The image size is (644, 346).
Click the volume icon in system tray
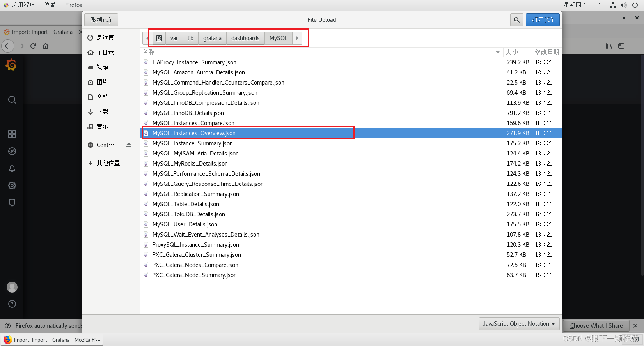pos(623,5)
